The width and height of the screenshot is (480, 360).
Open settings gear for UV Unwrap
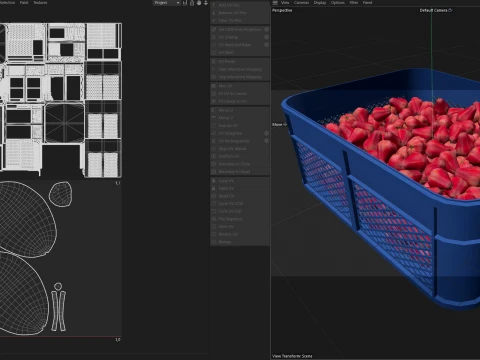click(x=266, y=37)
